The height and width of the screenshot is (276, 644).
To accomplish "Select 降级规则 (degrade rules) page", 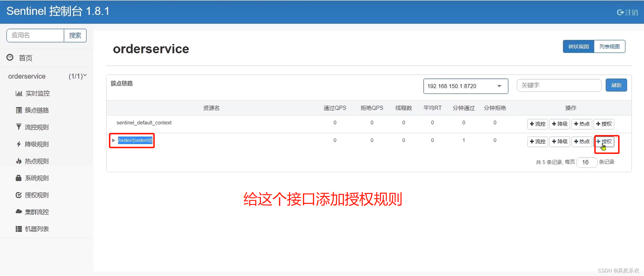I will [x=36, y=144].
